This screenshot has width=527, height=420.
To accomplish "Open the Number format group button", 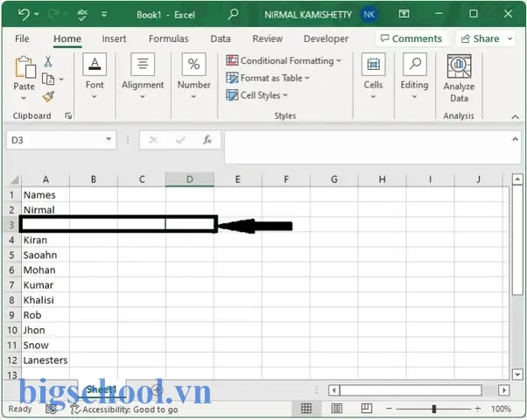I will (193, 77).
